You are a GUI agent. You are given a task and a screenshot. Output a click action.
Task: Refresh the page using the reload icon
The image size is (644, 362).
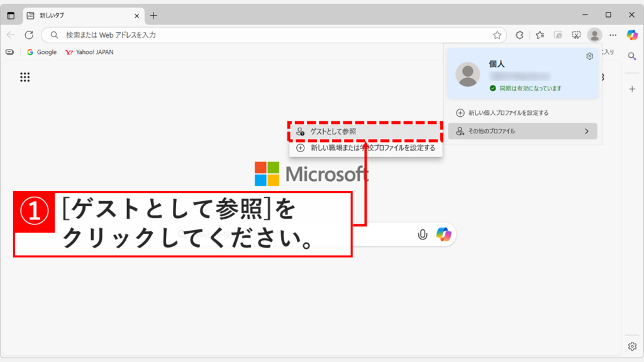coord(28,35)
